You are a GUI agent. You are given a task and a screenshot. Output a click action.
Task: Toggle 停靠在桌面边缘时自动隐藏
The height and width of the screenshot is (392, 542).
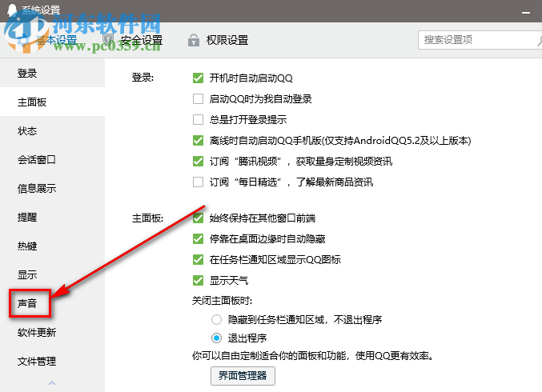pyautogui.click(x=198, y=238)
